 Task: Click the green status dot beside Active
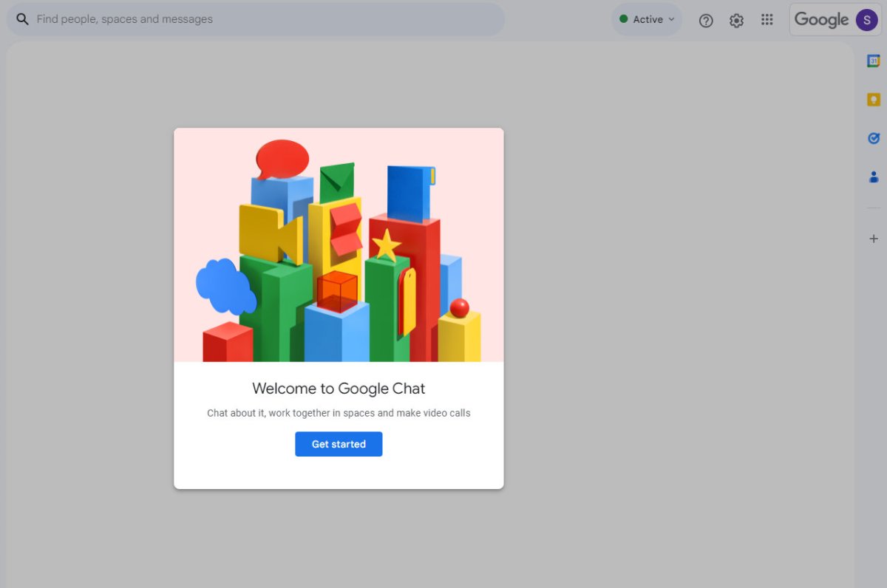pyautogui.click(x=624, y=19)
